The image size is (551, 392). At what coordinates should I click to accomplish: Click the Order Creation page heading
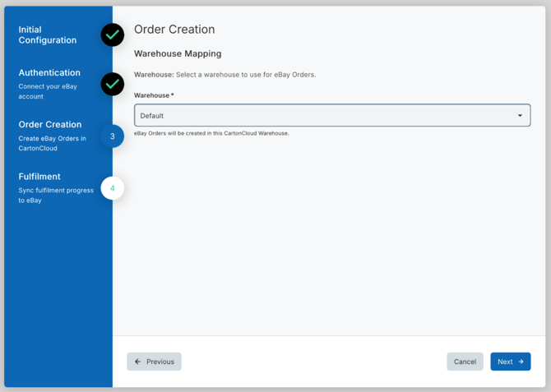tap(174, 30)
